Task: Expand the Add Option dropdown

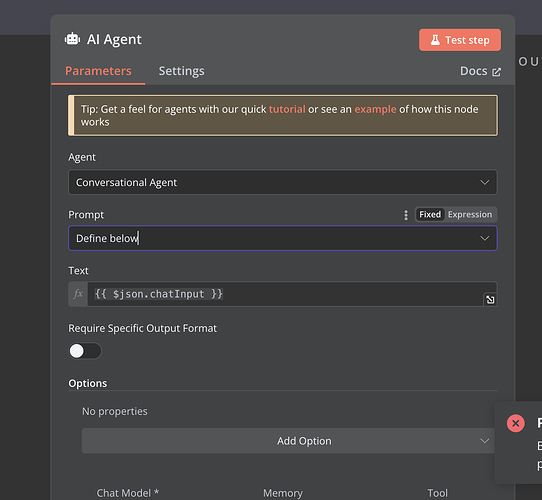Action: tap(288, 441)
